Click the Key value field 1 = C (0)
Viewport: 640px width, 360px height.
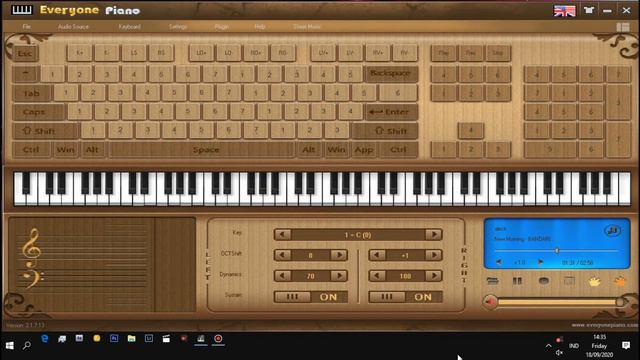pyautogui.click(x=358, y=235)
